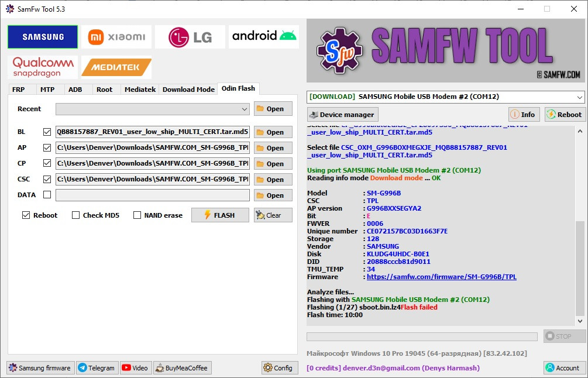Click the Reboot device button
The width and height of the screenshot is (588, 378).
tap(565, 114)
